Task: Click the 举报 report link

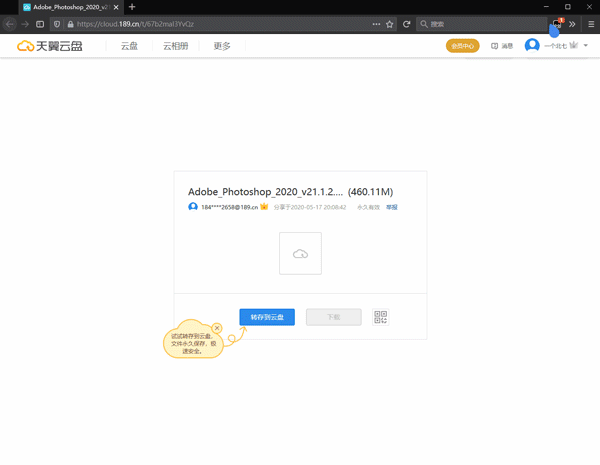Action: [392, 207]
